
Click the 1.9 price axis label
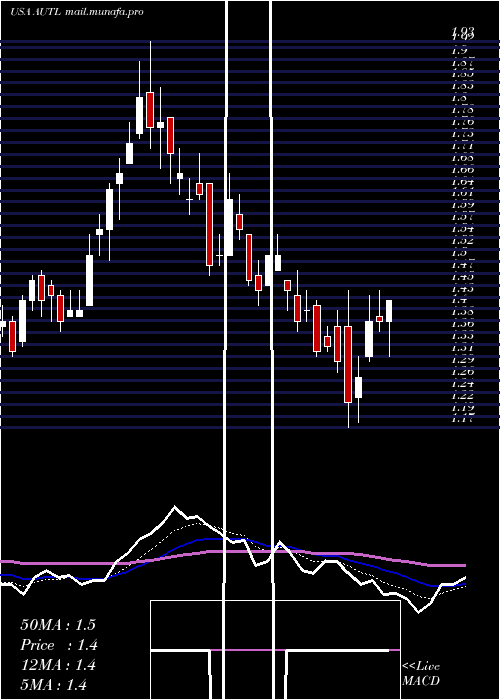460,51
